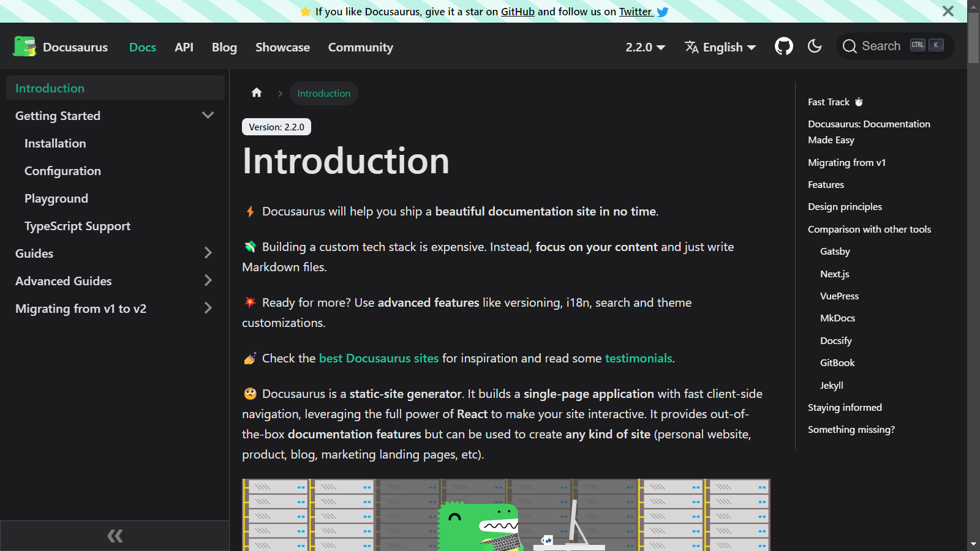Collapse sidebar with double-chevron button
The height and width of the screenshot is (551, 980).
pos(115,536)
